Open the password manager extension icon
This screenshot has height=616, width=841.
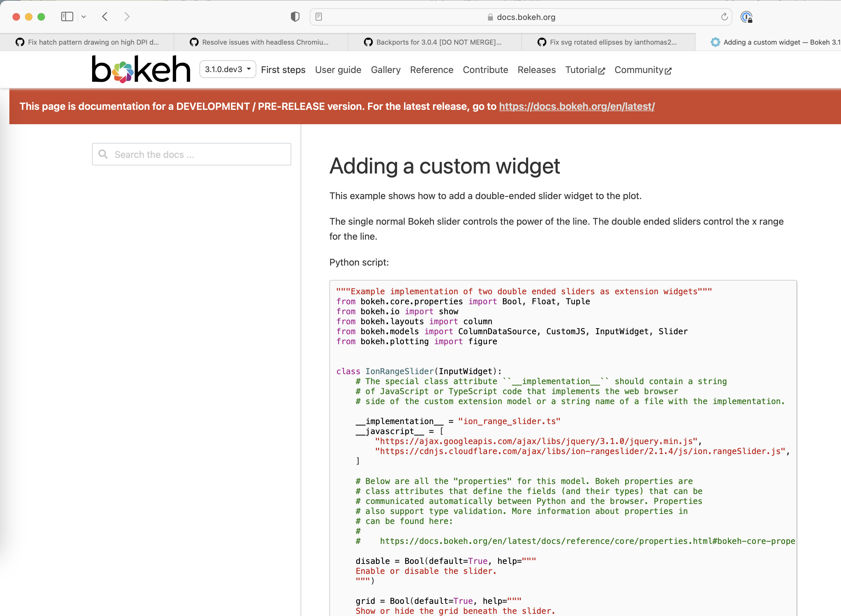pyautogui.click(x=746, y=17)
